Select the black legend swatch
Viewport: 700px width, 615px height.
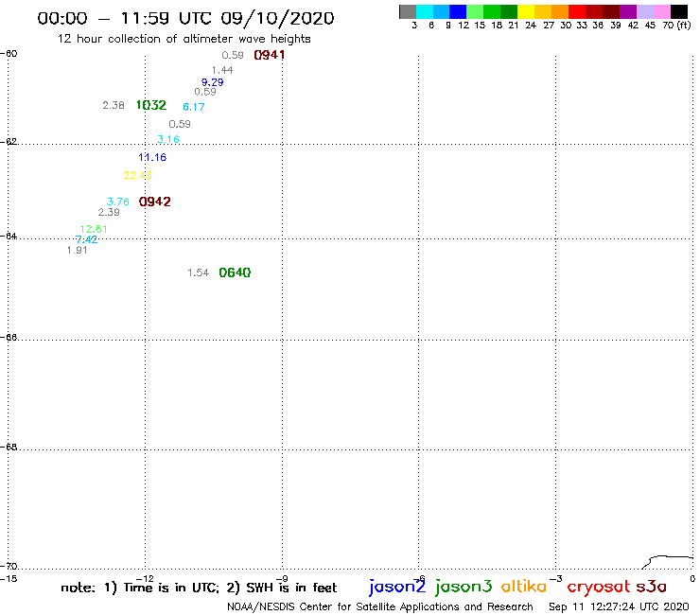coord(678,11)
